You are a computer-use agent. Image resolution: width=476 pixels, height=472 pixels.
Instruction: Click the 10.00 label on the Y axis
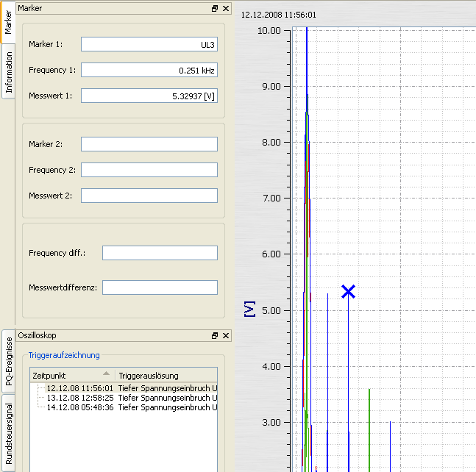pos(269,31)
